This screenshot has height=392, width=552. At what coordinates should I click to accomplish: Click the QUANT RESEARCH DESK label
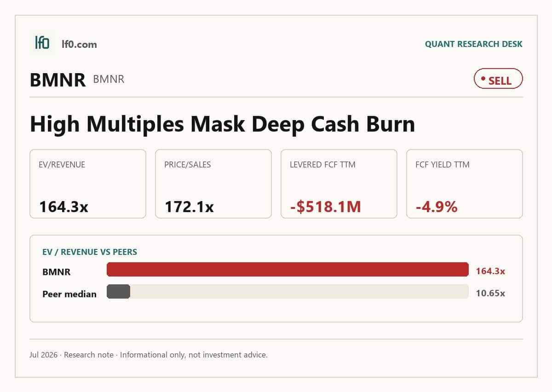tap(474, 44)
